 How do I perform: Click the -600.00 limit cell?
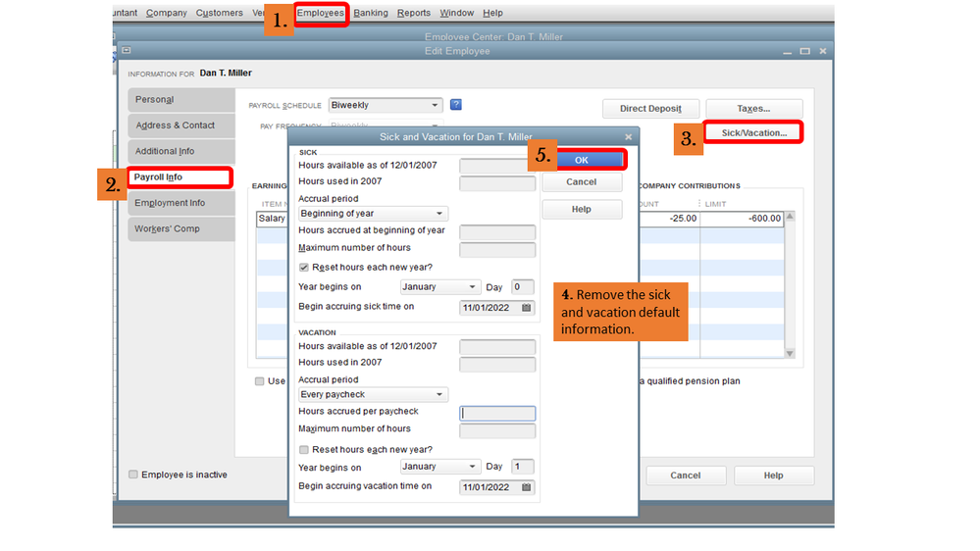[x=743, y=219]
